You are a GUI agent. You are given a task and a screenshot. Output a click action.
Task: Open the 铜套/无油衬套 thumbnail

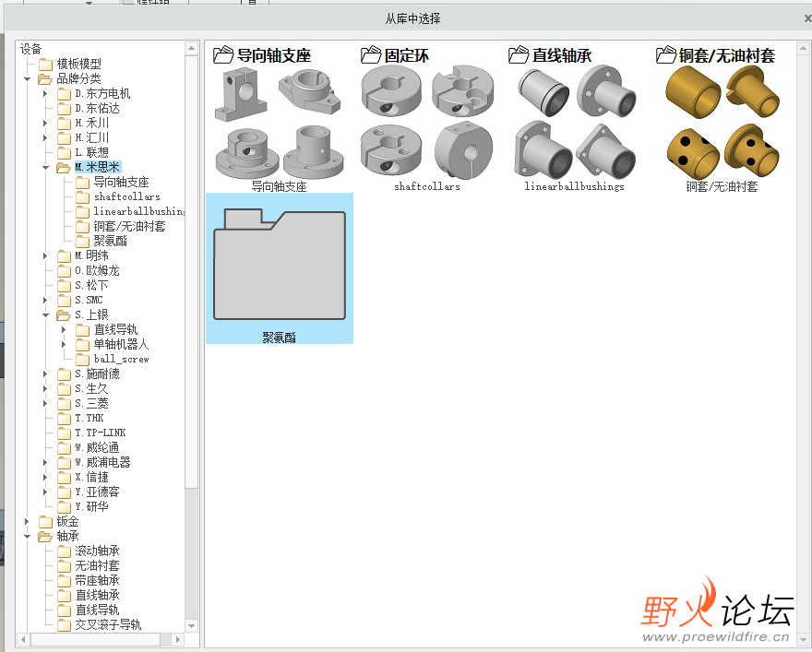[722, 119]
